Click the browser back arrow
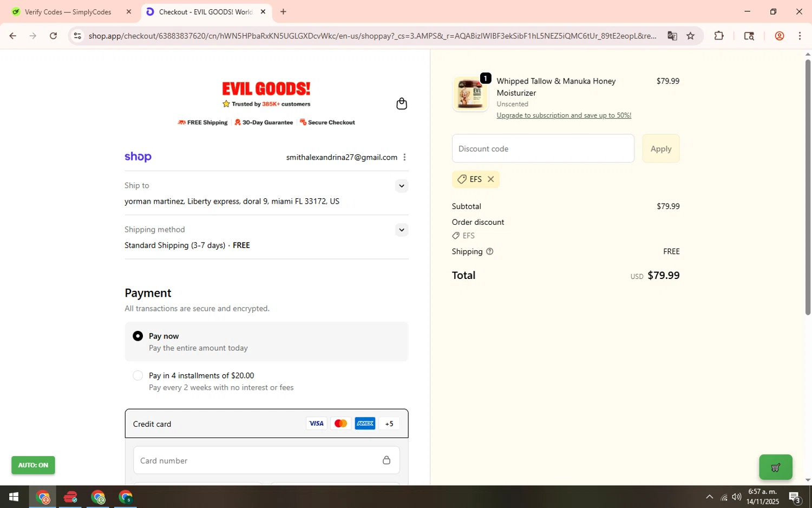 (12, 36)
